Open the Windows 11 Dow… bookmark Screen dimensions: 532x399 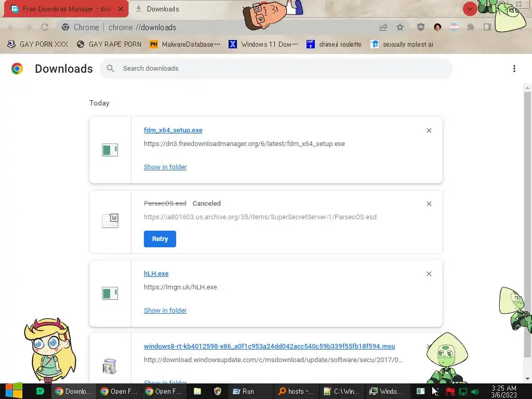(263, 44)
